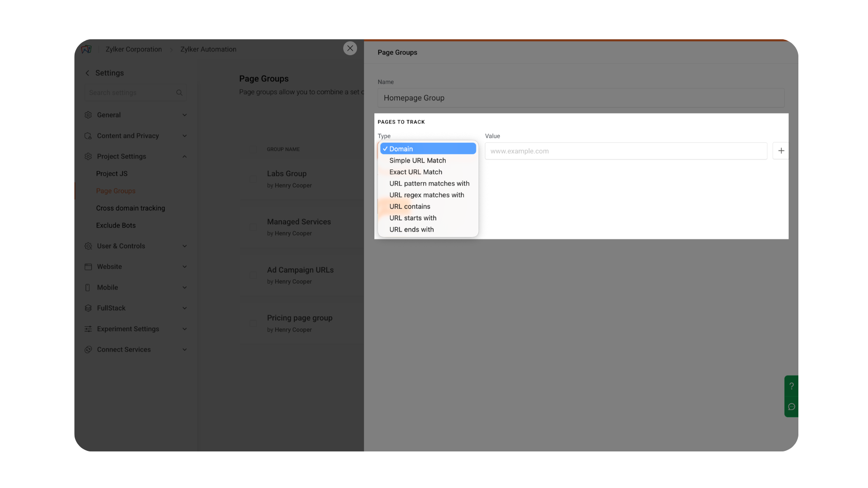Close the Page Groups side panel

[350, 48]
